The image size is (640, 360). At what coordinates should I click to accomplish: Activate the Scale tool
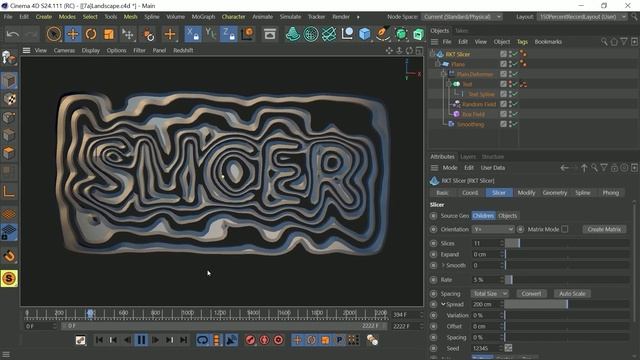coord(109,34)
